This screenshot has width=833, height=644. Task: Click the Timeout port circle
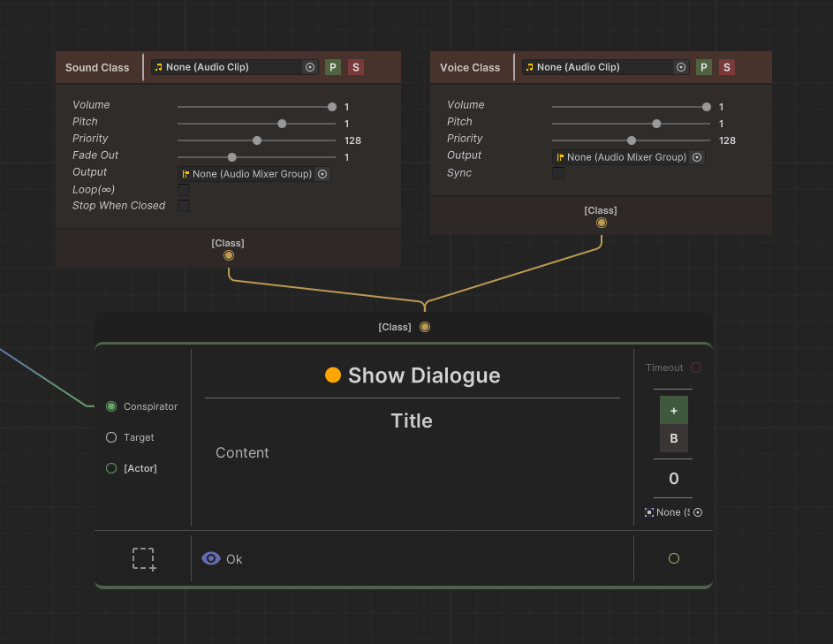pyautogui.click(x=696, y=367)
